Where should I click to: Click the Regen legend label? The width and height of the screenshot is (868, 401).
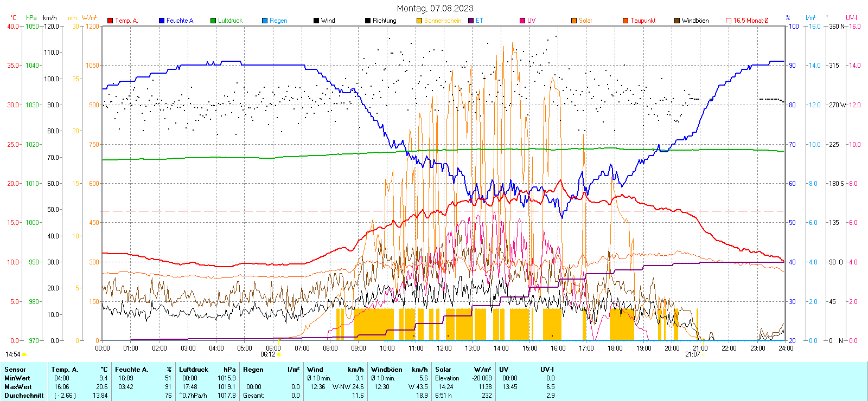(278, 21)
